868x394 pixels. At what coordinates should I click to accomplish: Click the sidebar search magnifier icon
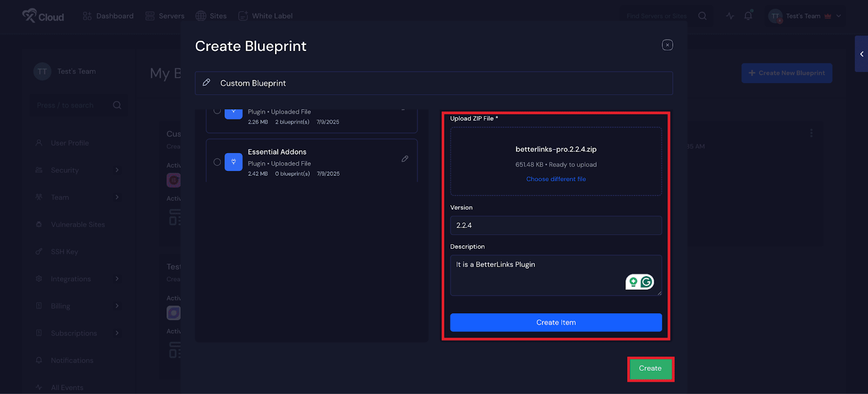click(x=117, y=105)
